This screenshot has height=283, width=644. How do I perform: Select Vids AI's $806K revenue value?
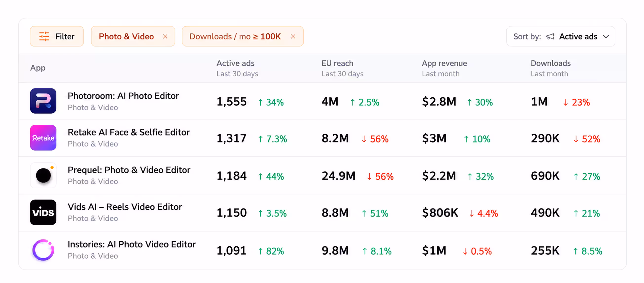440,213
